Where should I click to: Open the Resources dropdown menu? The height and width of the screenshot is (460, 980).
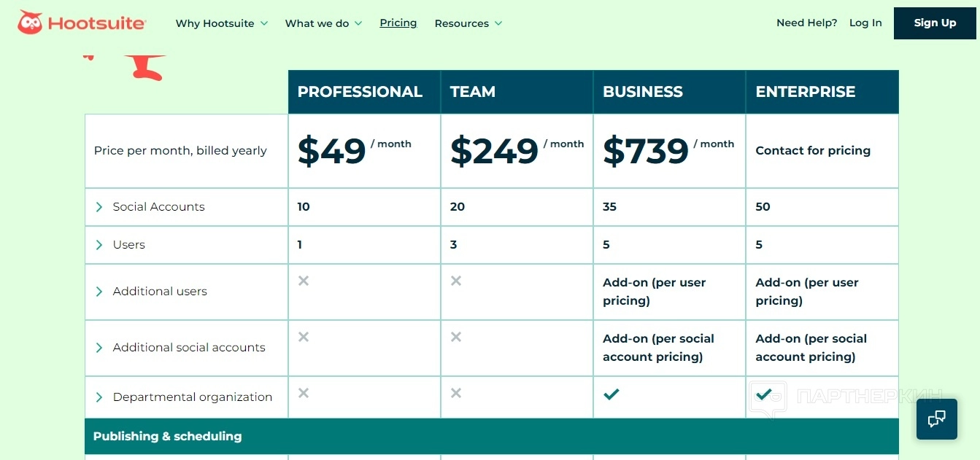(468, 23)
